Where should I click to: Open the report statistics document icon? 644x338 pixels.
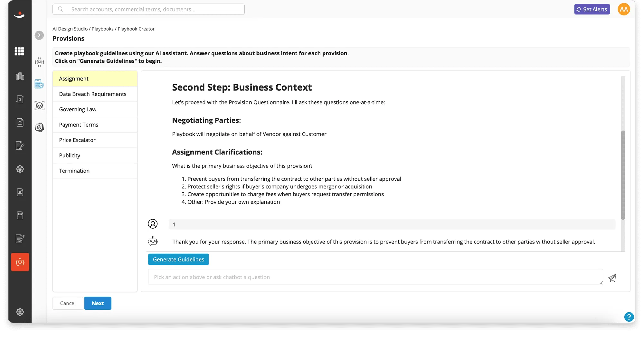pos(20,215)
